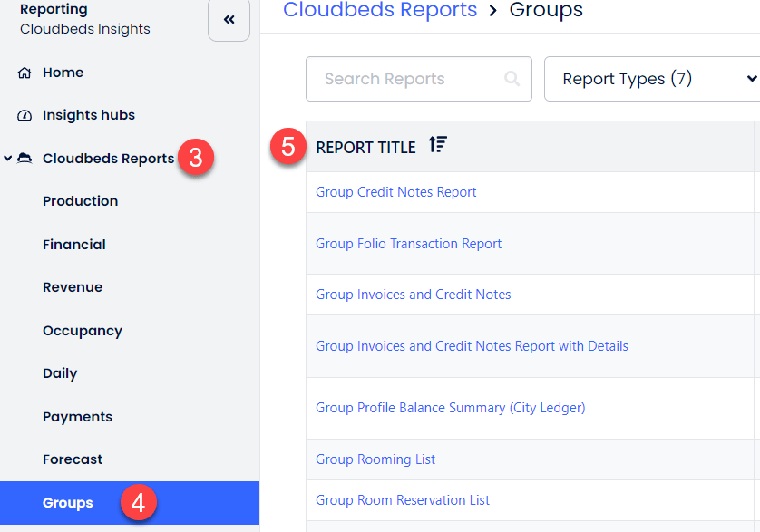Open Group Folio Transaction Report
This screenshot has height=532, width=760.
click(408, 243)
